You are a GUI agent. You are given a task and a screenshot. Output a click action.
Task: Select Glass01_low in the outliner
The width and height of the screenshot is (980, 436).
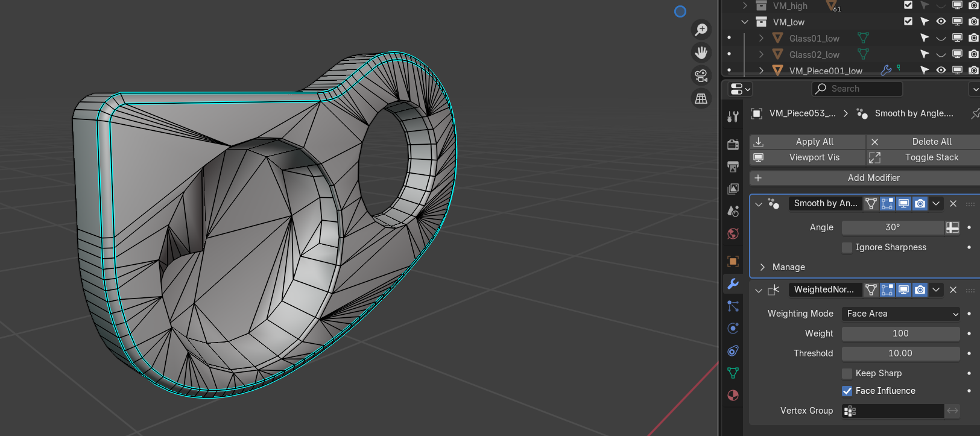[814, 39]
